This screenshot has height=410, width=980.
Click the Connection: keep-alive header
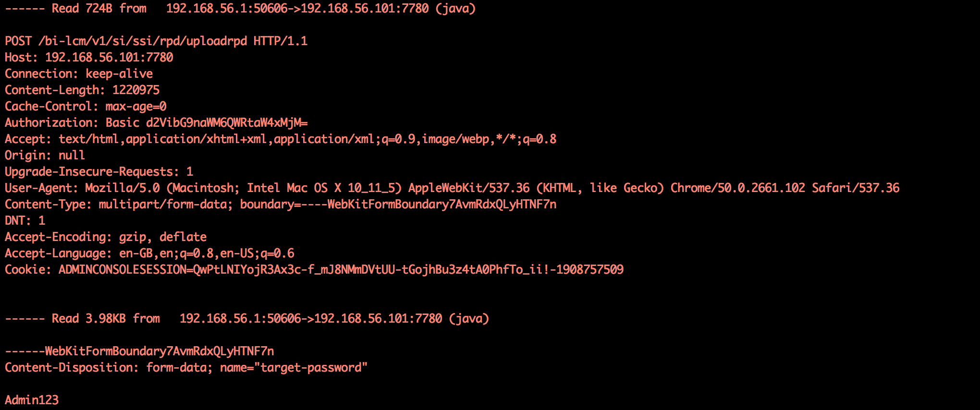point(79,73)
